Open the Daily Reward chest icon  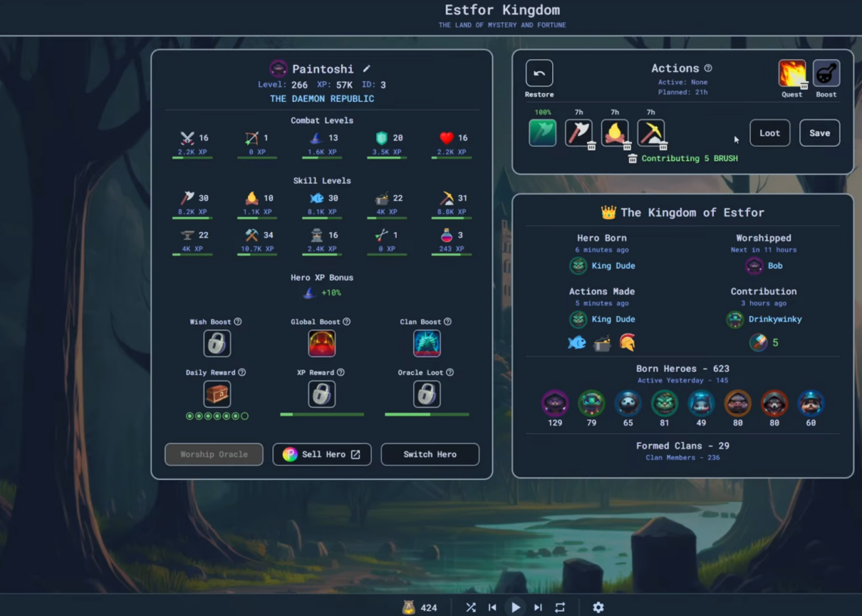coord(217,394)
